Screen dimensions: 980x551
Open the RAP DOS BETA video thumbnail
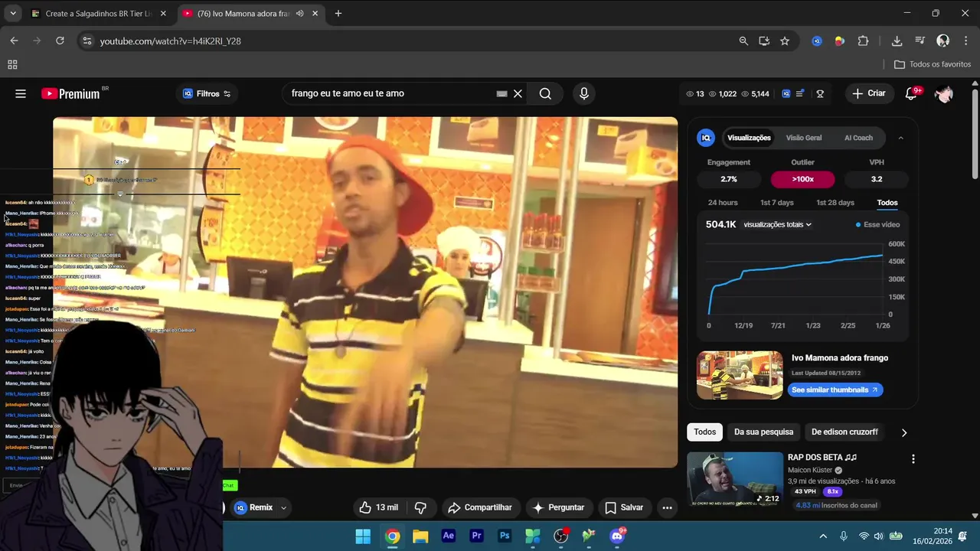click(735, 479)
